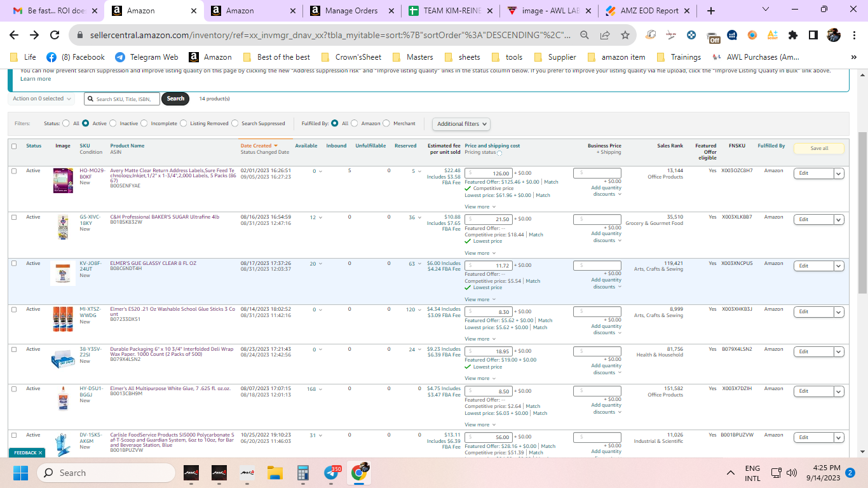The image size is (868, 488).
Task: Open the Telegram Web bookmark
Action: click(x=147, y=57)
